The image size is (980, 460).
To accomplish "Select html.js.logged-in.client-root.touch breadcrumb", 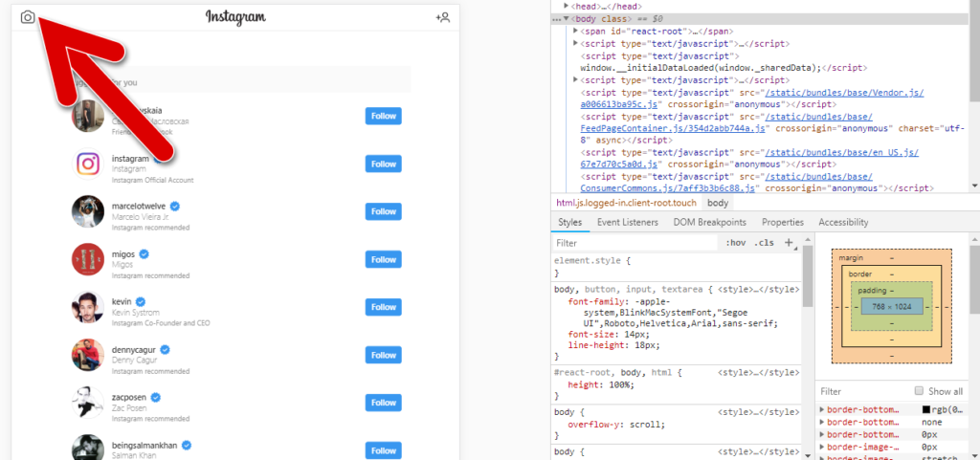I will click(626, 203).
